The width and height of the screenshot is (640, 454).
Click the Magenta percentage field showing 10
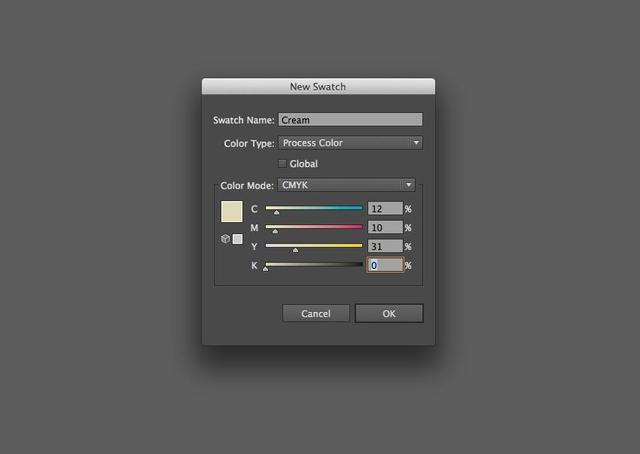tap(385, 227)
